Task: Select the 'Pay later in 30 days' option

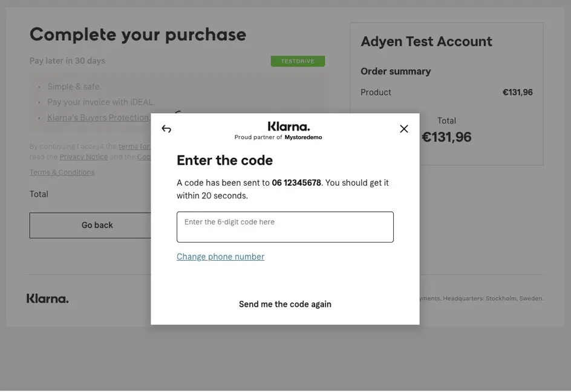Action: (x=67, y=60)
